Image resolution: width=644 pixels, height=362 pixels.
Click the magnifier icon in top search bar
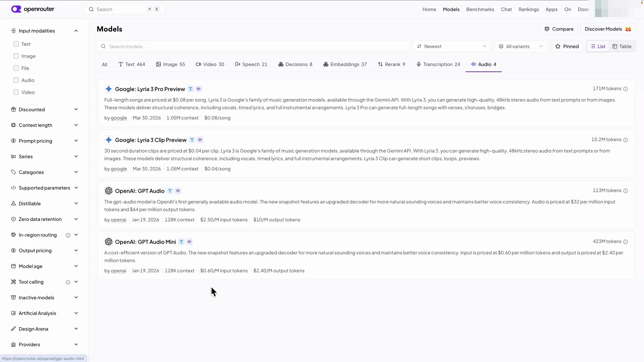point(91,9)
